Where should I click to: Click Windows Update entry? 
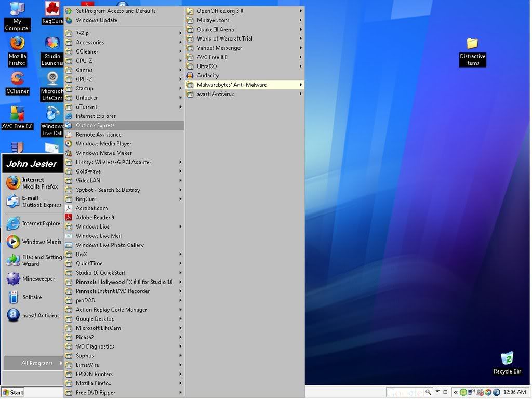click(124, 20)
